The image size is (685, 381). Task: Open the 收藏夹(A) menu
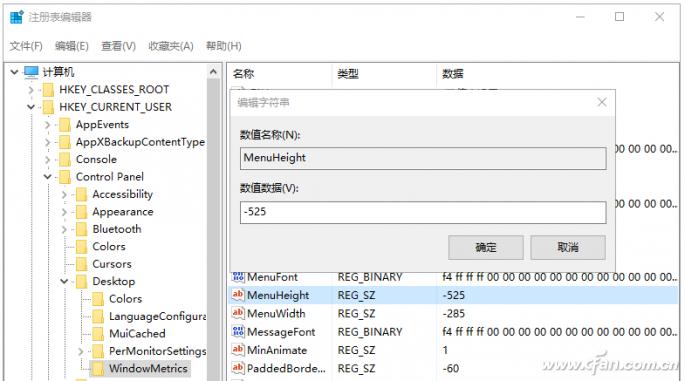click(171, 46)
